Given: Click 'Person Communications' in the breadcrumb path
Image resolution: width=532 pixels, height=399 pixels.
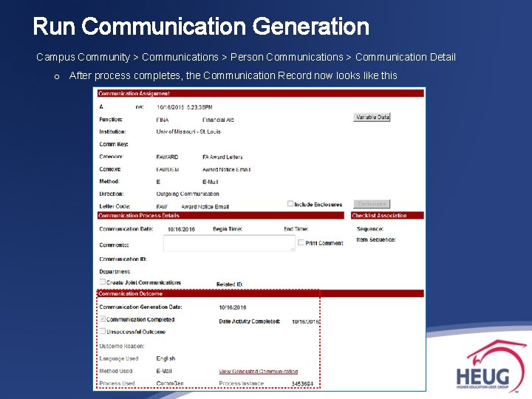Looking at the screenshot, I should click(287, 57).
